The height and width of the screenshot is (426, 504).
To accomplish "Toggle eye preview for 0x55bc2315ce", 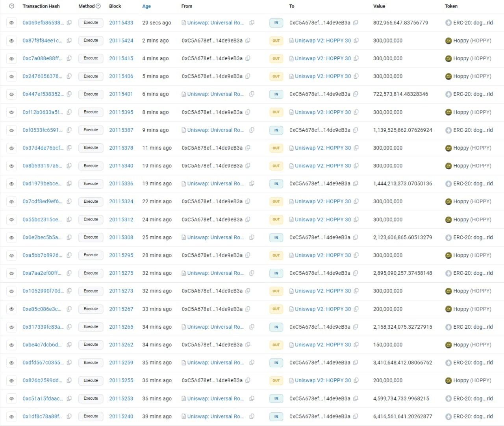I will 11,220.
